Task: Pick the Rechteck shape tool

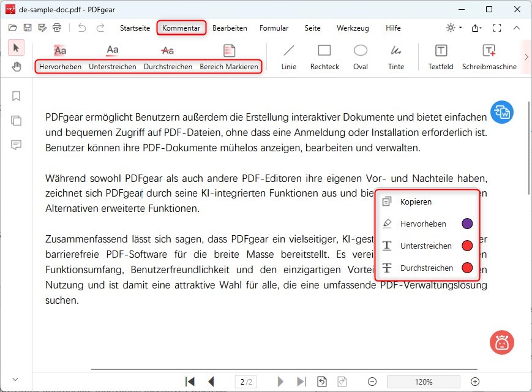Action: (324, 57)
